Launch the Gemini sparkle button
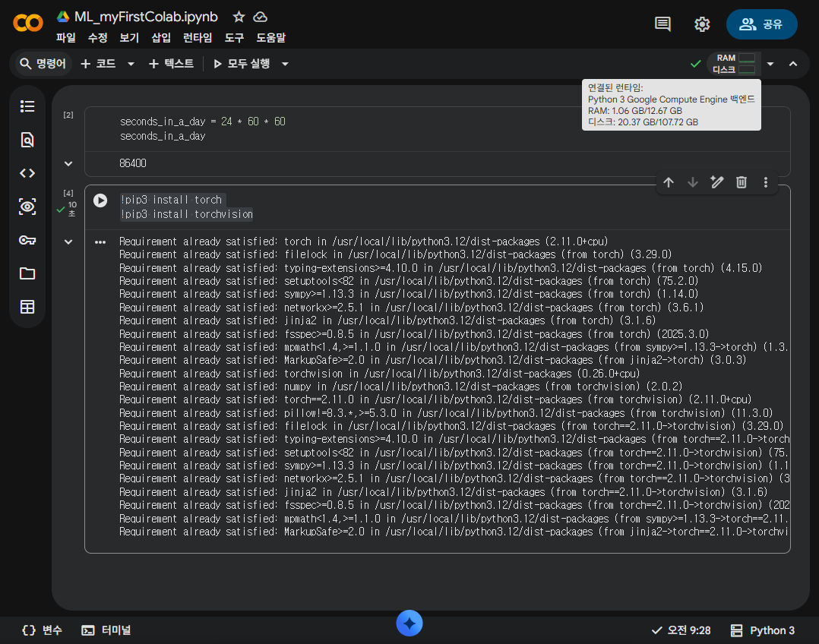This screenshot has height=644, width=819. [x=409, y=623]
